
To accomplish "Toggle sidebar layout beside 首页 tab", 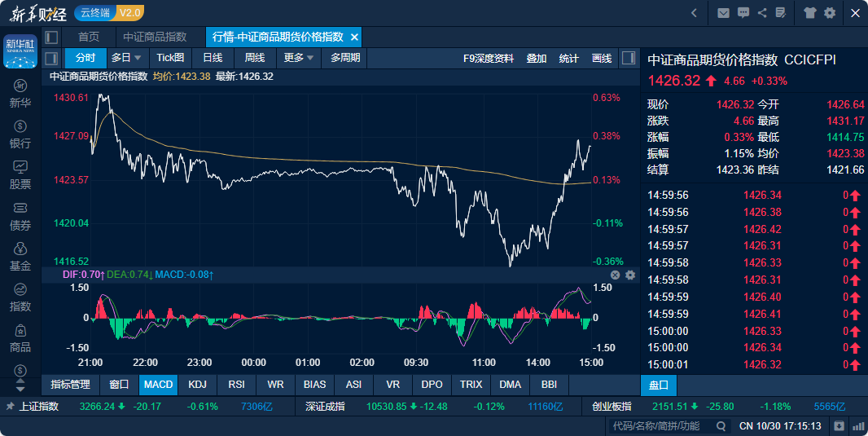I will coord(51,37).
